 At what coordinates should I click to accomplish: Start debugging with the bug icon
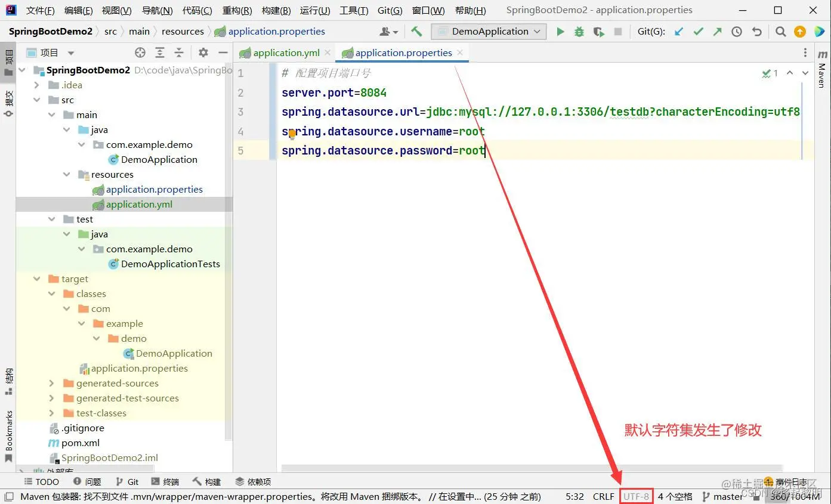579,32
